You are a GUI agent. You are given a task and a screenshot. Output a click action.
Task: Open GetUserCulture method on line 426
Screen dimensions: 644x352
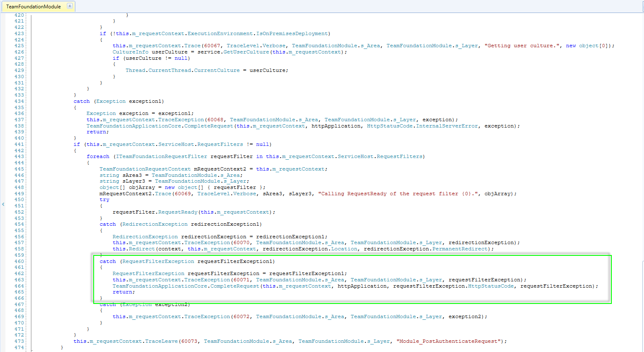[x=247, y=52]
